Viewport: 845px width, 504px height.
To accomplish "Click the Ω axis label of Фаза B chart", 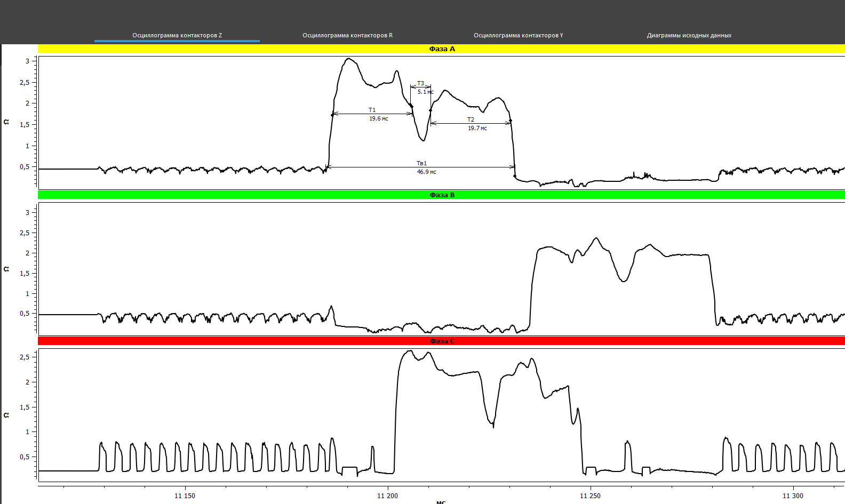I will click(x=6, y=269).
